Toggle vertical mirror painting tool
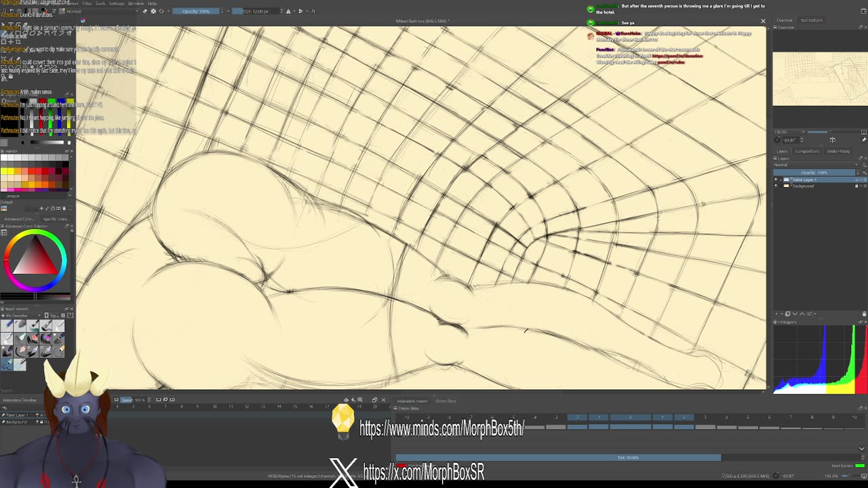Screen dimensions: 868x488 (299, 11)
